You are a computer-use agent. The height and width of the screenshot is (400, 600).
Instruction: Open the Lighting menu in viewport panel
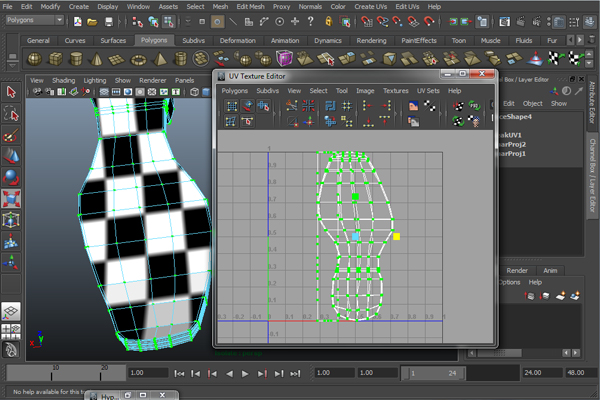[x=95, y=80]
